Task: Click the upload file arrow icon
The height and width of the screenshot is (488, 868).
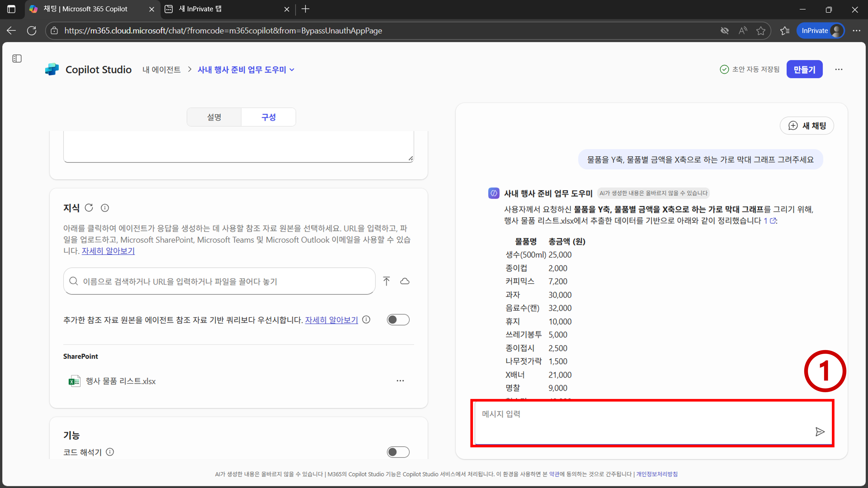Action: point(386,281)
